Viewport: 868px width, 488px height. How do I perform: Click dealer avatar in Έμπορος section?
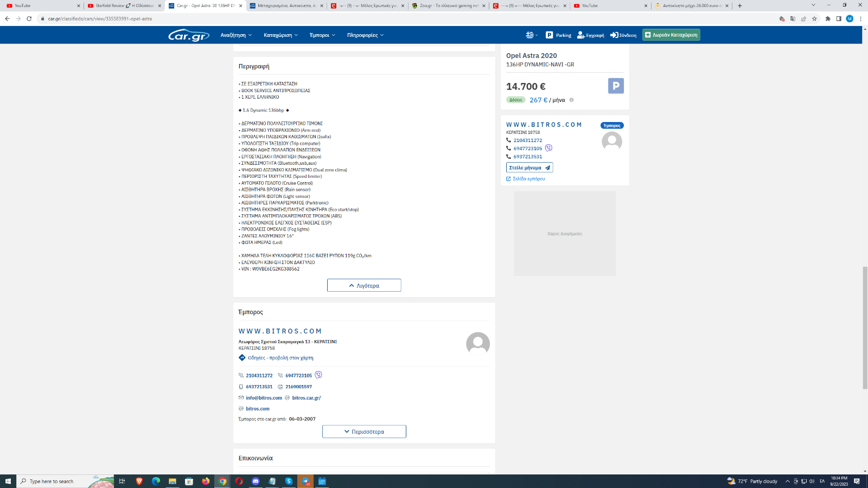(478, 344)
